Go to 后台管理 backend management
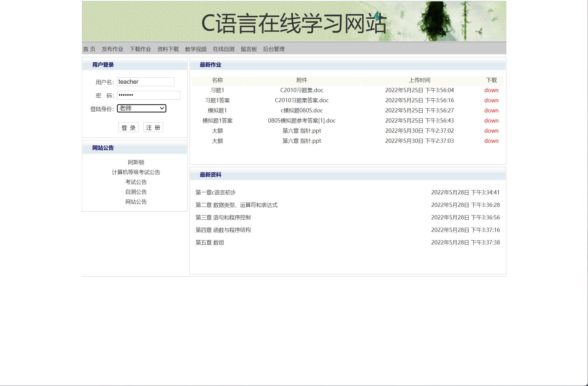Screen dimensions: 588x386 coord(274,49)
